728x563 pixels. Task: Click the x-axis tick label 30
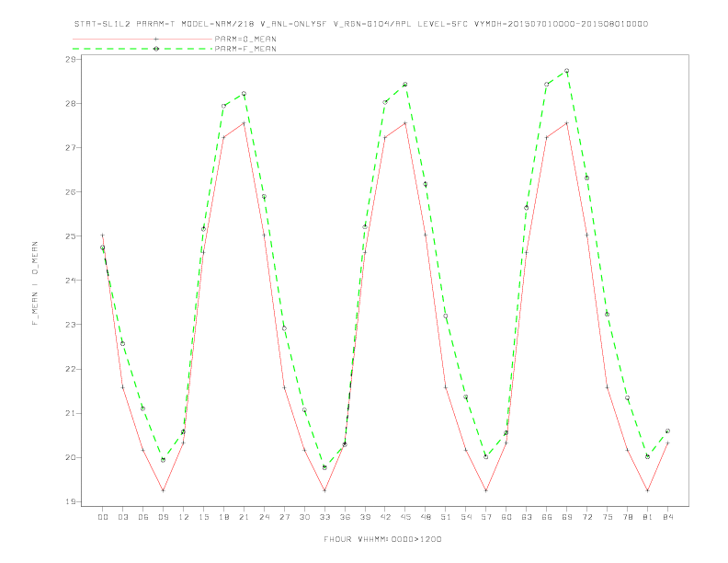point(304,517)
